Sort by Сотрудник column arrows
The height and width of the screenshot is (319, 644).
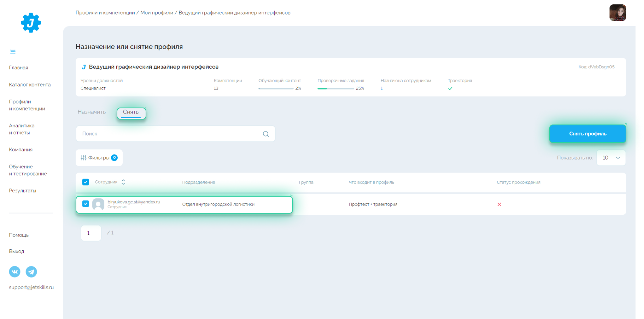(123, 182)
